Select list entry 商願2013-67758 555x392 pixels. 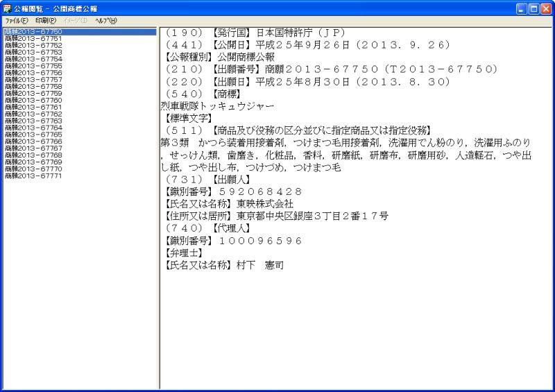pyautogui.click(x=33, y=87)
